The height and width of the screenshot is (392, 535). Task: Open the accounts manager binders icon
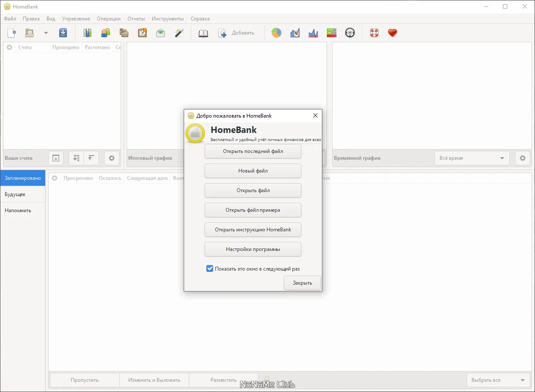(x=87, y=33)
